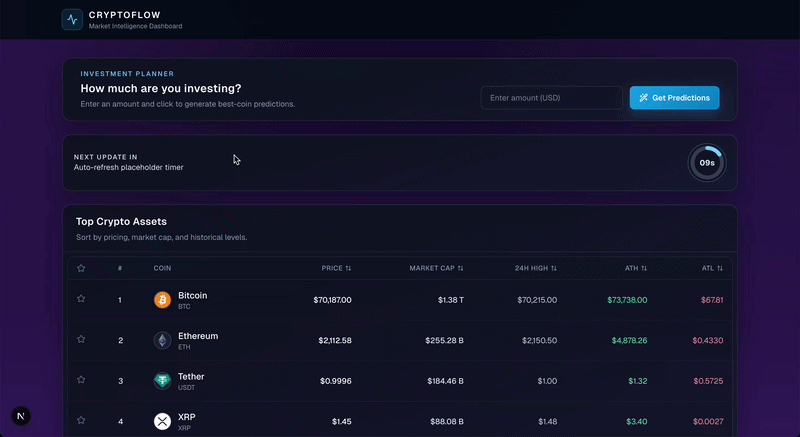The height and width of the screenshot is (437, 800).
Task: Click the Bitcoin coin logo
Action: point(162,300)
